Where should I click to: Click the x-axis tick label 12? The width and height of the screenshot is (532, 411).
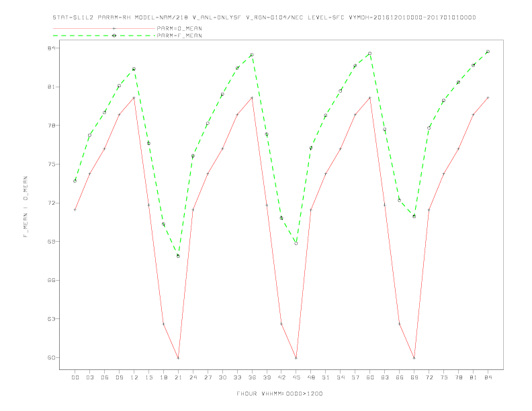[x=134, y=377]
